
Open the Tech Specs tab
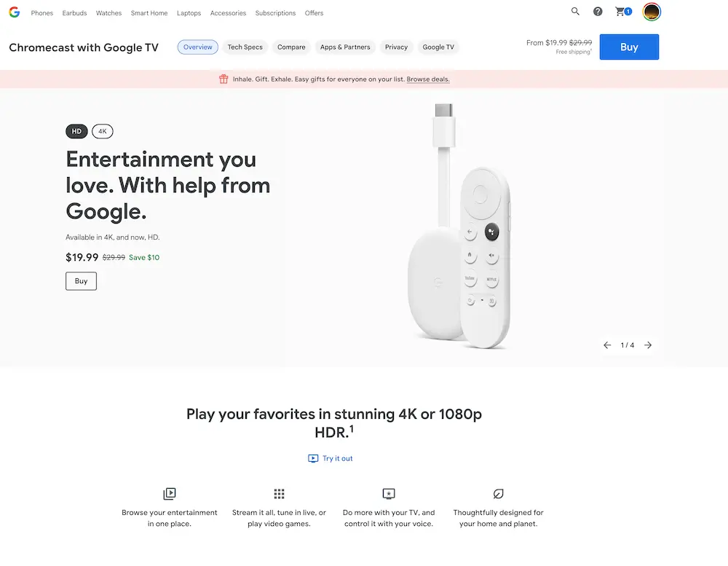[x=245, y=47]
